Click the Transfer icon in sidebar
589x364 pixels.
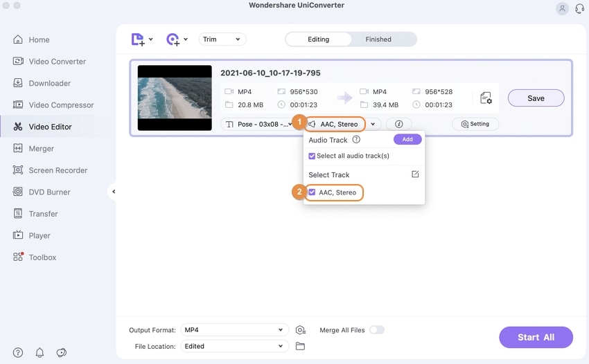pyautogui.click(x=17, y=214)
